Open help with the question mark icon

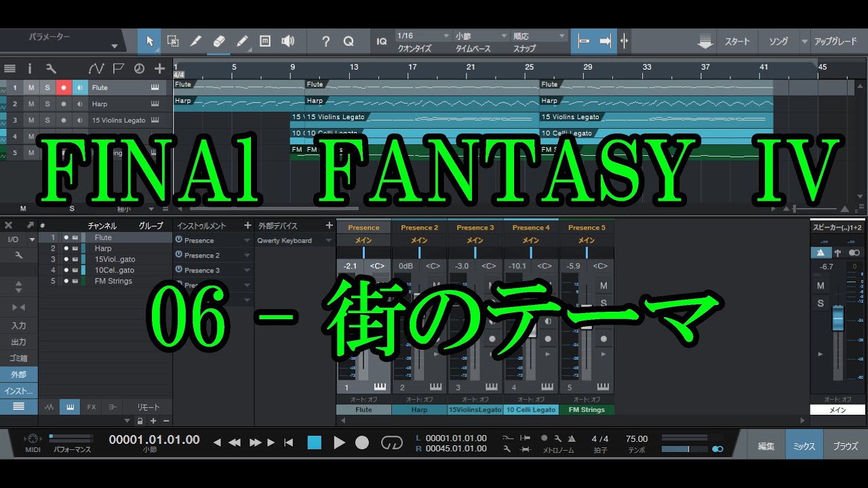325,41
